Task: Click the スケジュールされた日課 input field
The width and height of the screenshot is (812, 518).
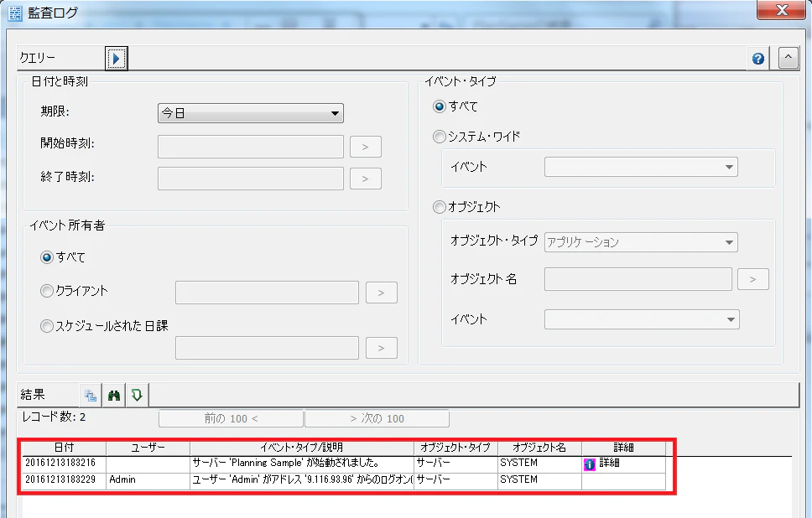Action: 268,348
